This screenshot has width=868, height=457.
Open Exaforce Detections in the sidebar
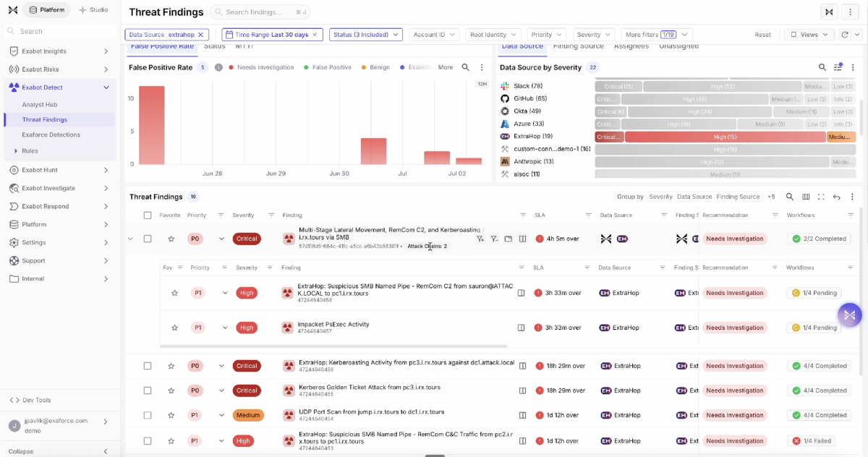[x=51, y=134]
